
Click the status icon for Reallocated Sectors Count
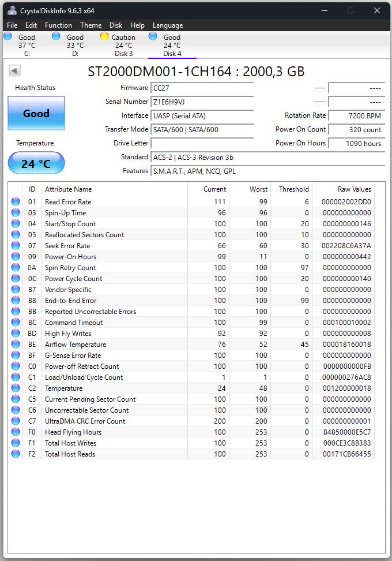tap(16, 235)
